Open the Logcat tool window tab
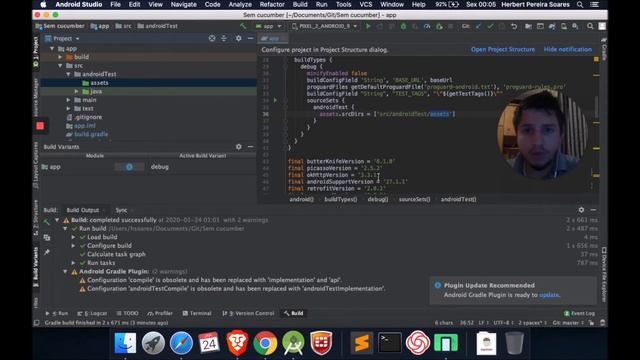 pyautogui.click(x=92, y=313)
